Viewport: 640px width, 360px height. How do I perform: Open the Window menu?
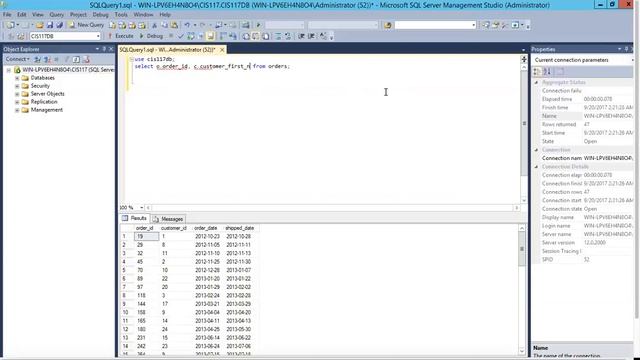coord(143,14)
